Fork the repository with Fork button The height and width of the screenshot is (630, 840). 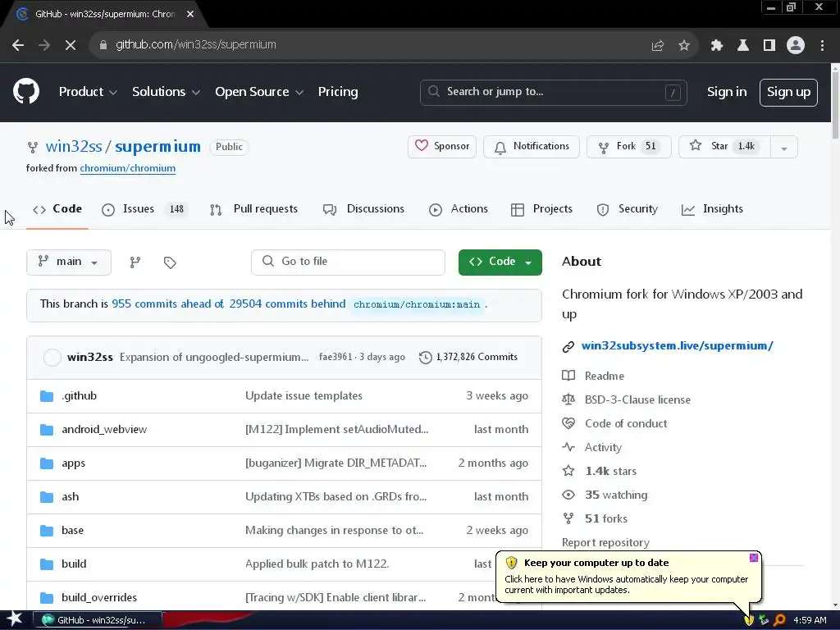click(629, 147)
